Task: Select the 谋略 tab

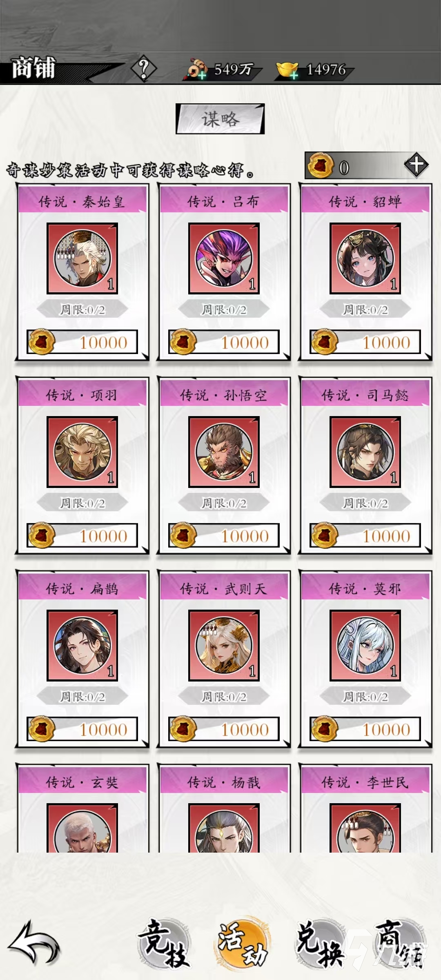Action: point(220,119)
